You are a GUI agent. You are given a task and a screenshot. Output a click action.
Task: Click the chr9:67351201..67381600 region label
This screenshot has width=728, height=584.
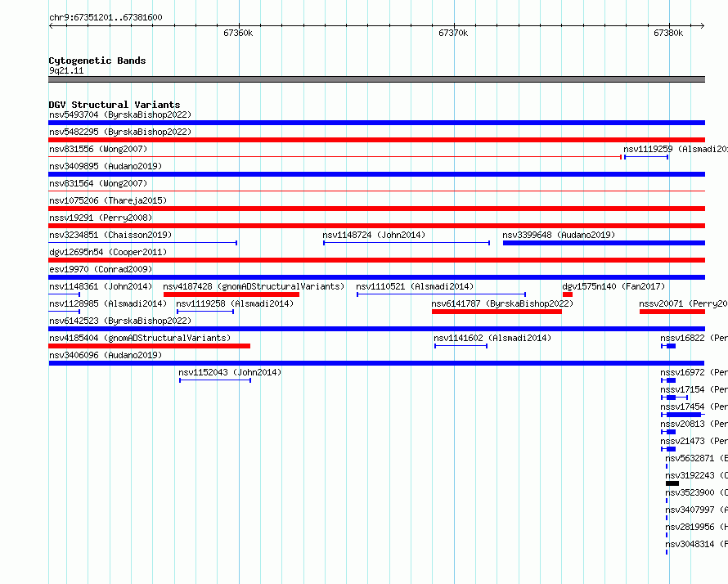click(106, 17)
